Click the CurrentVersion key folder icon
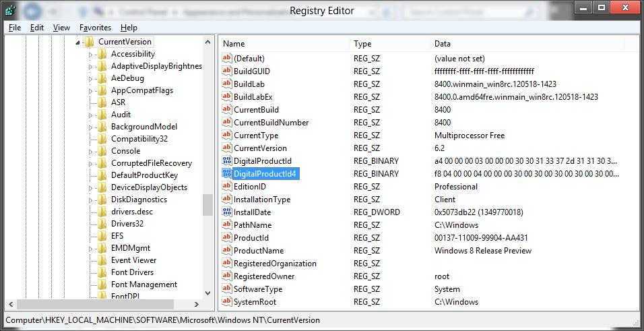 click(x=89, y=42)
